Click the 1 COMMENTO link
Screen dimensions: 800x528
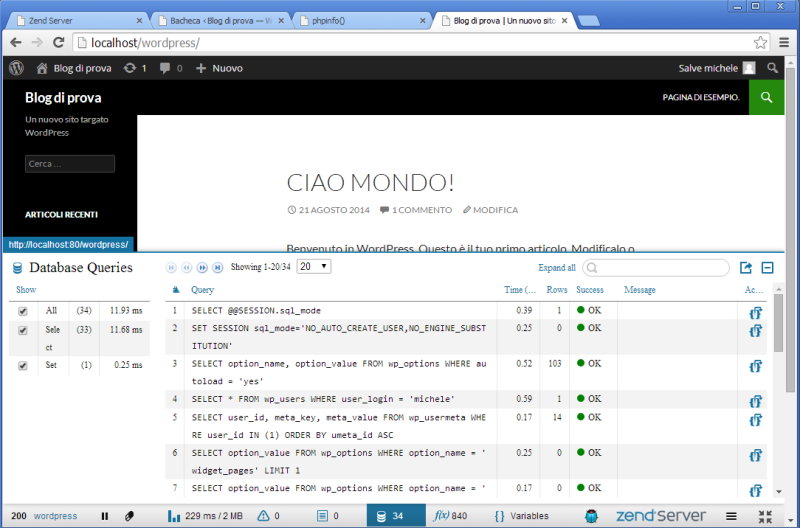click(x=421, y=210)
